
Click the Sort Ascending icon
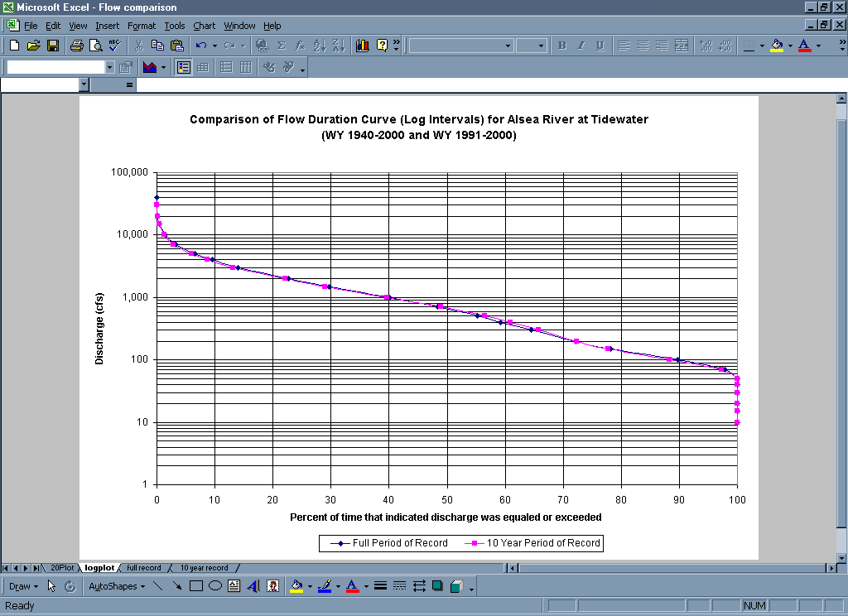point(320,46)
